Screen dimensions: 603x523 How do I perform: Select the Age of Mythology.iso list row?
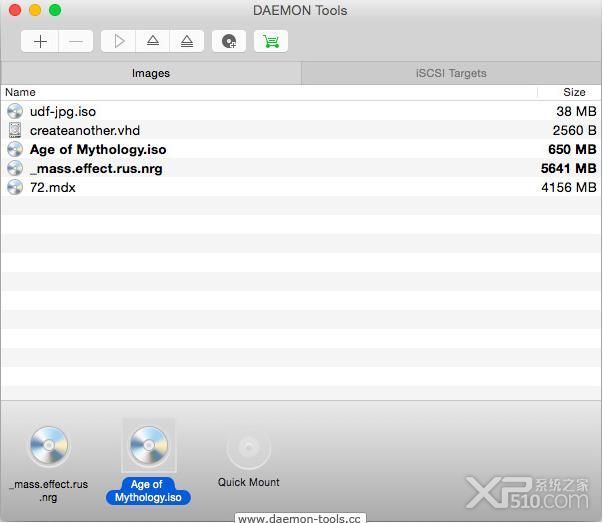301,149
